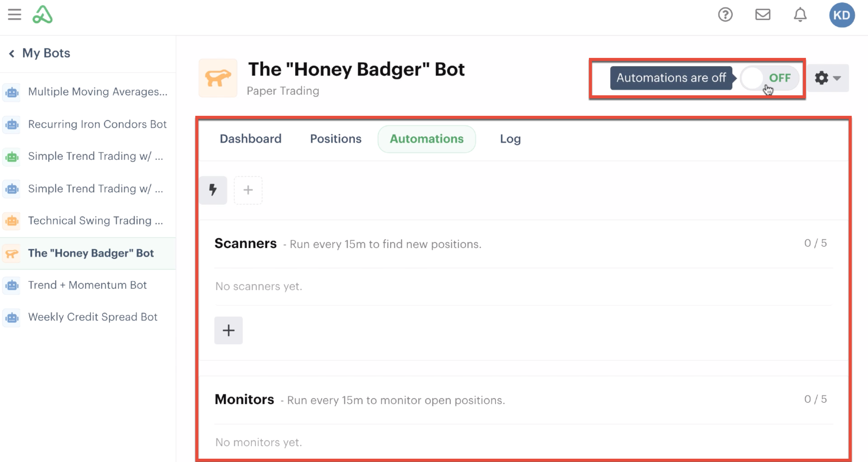
Task: Open the messages envelope icon
Action: [x=763, y=14]
